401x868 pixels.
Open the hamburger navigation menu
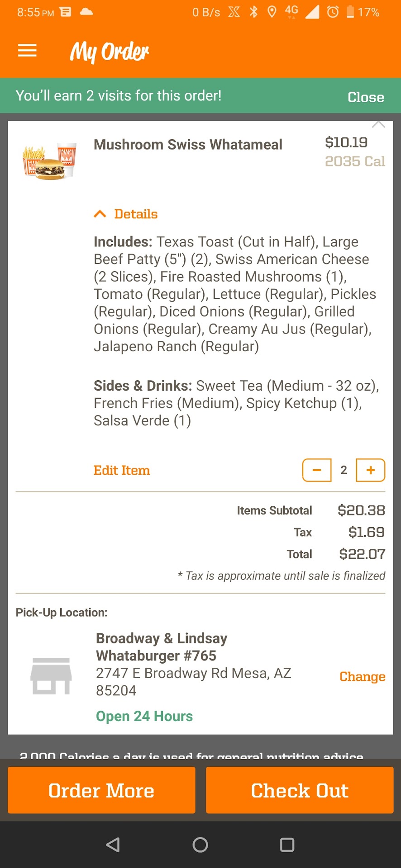27,51
